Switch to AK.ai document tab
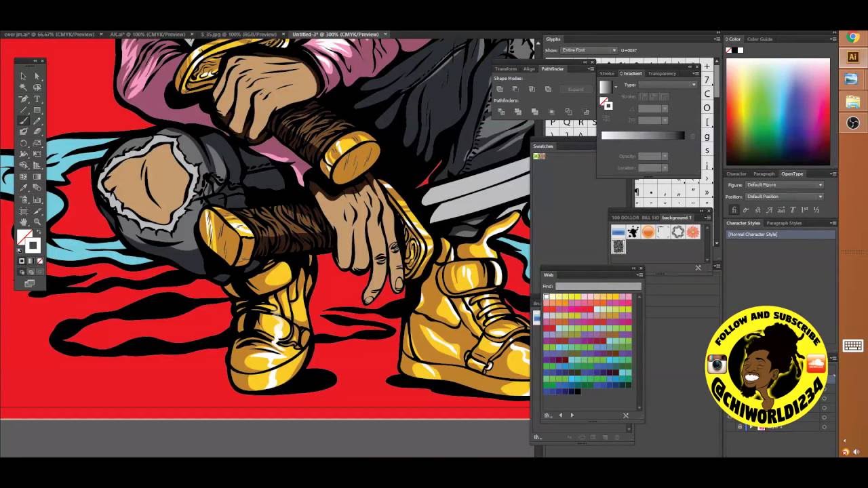The height and width of the screenshot is (488, 868). [147, 34]
